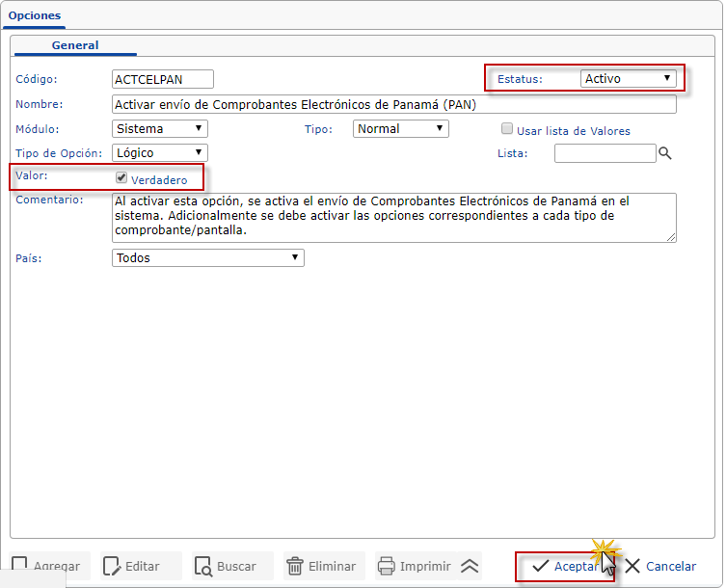Click the Editar pencil button
This screenshot has width=726, height=588.
141,566
